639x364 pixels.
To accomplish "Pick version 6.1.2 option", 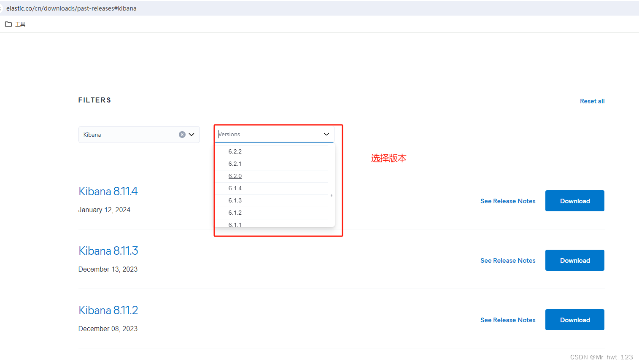I will point(272,213).
